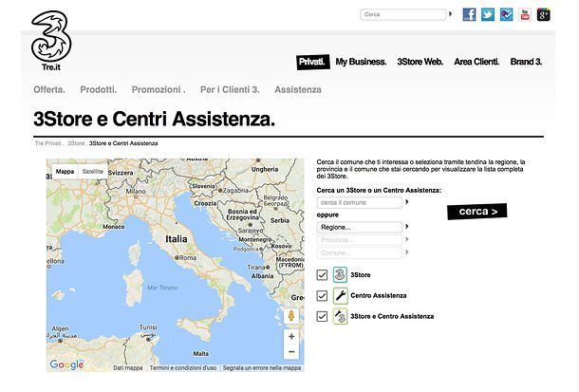Image resolution: width=579 pixels, height=392 pixels.
Task: Open the Facebook page icon
Action: point(469,15)
